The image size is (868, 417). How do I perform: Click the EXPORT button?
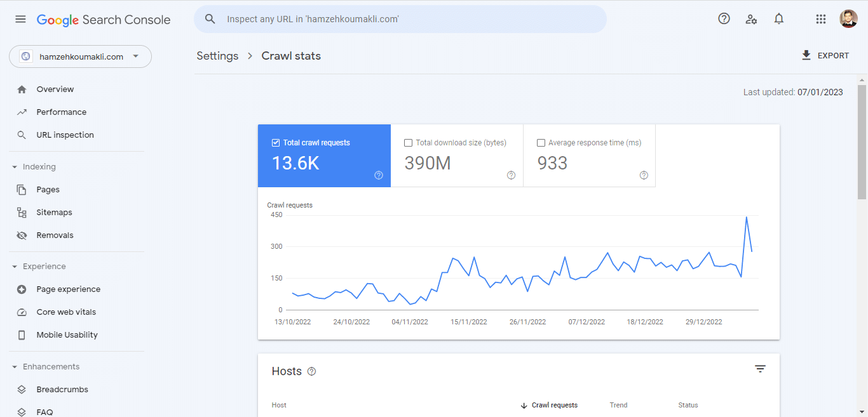click(825, 56)
